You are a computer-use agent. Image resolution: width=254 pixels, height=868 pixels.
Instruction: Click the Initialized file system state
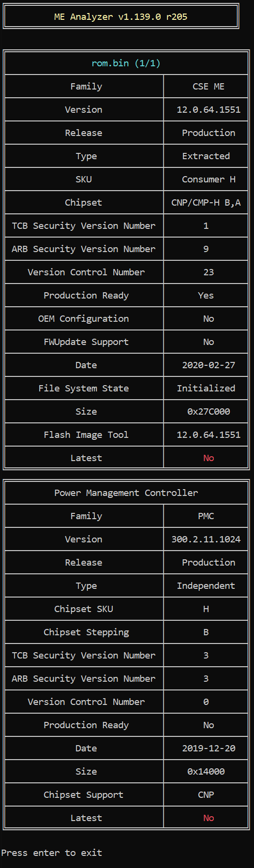pos(206,389)
